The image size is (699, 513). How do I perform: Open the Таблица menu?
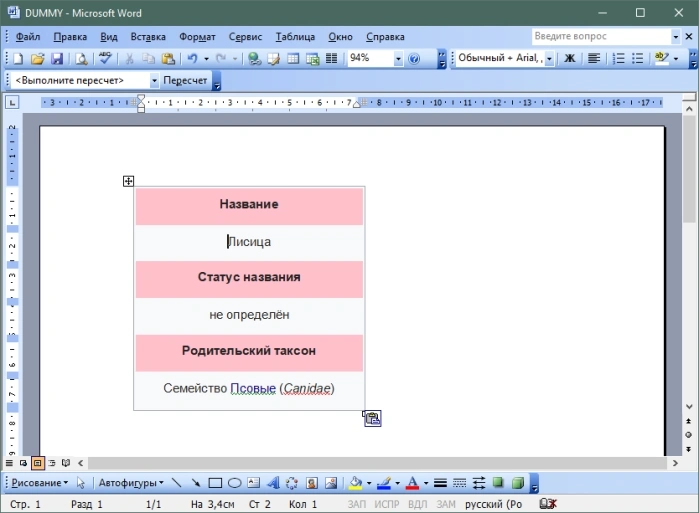coord(295,37)
